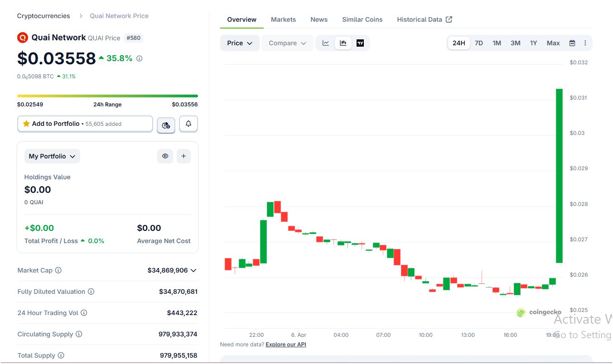Open the chart's three-dot options menu
The image size is (613, 364).
[x=585, y=43]
